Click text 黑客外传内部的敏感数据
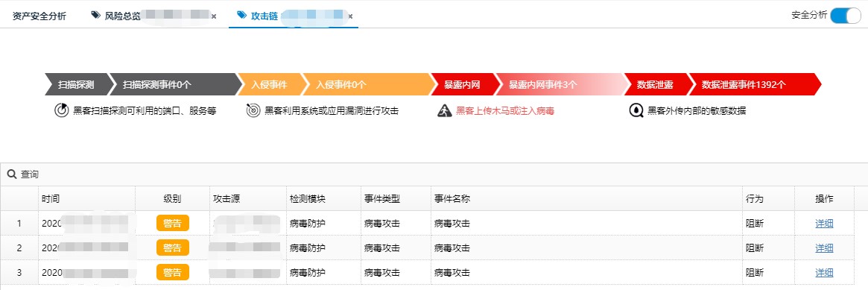The image size is (868, 290). (x=697, y=111)
